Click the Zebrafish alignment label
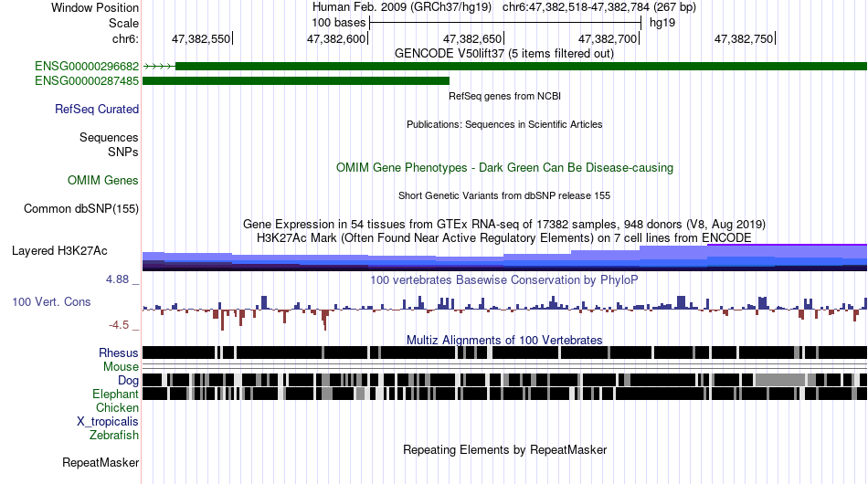 tap(114, 436)
